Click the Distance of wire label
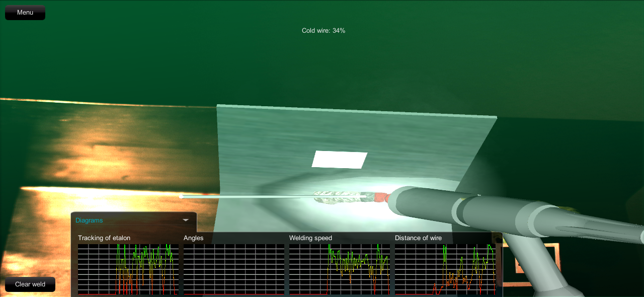Image resolution: width=644 pixels, height=297 pixels. 418,238
